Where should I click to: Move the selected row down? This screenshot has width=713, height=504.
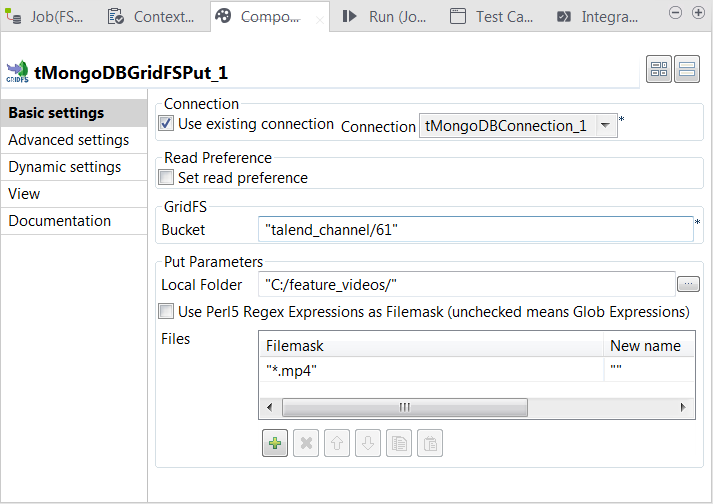(368, 444)
